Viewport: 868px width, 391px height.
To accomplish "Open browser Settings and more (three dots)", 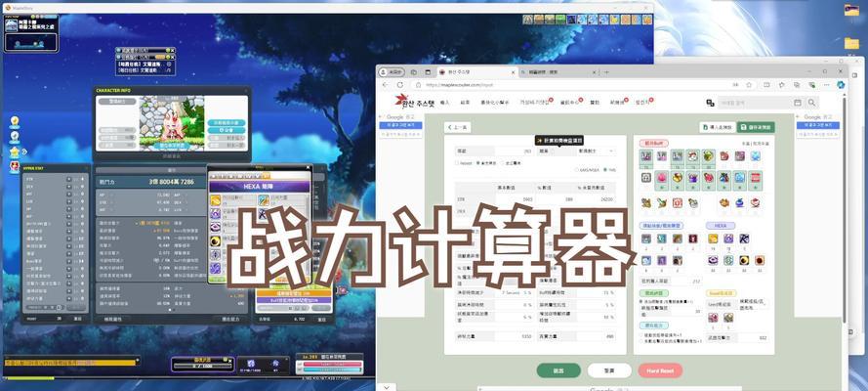I will [x=825, y=85].
